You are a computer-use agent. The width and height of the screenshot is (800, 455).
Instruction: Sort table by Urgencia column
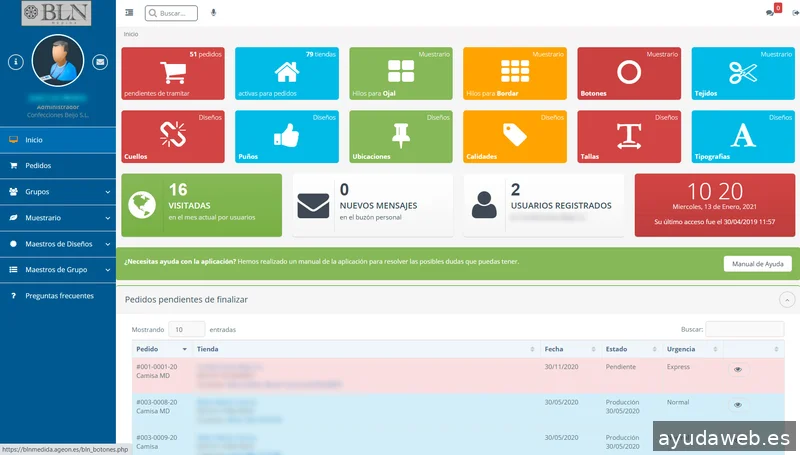click(x=693, y=349)
